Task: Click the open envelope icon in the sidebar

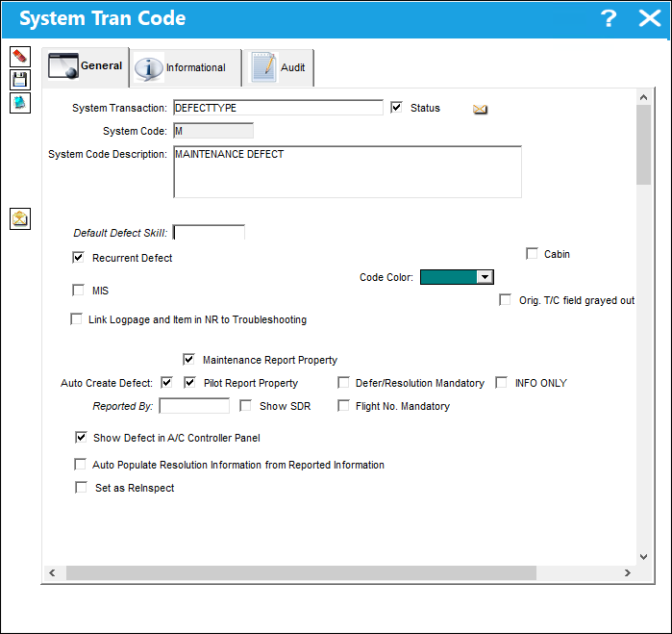Action: point(20,218)
